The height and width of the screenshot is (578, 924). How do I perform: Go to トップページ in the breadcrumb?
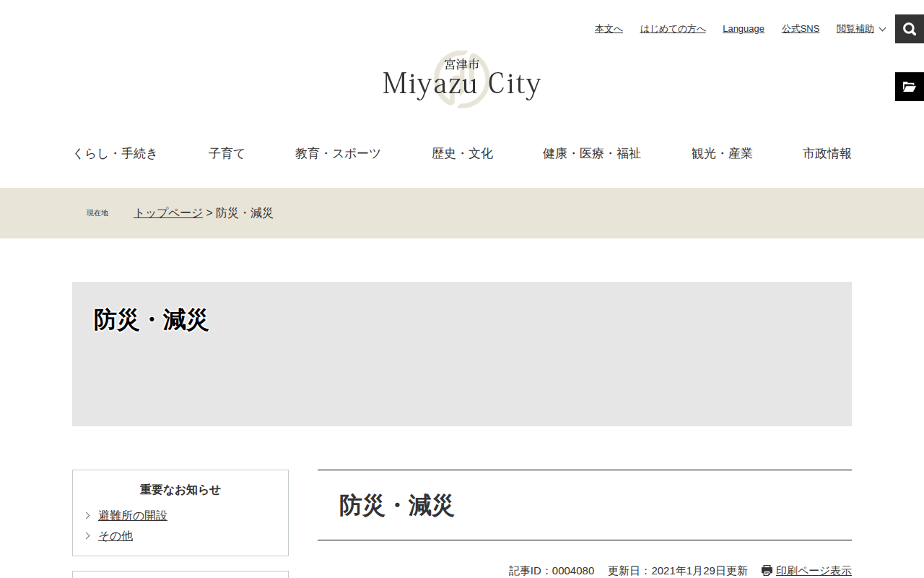click(168, 213)
